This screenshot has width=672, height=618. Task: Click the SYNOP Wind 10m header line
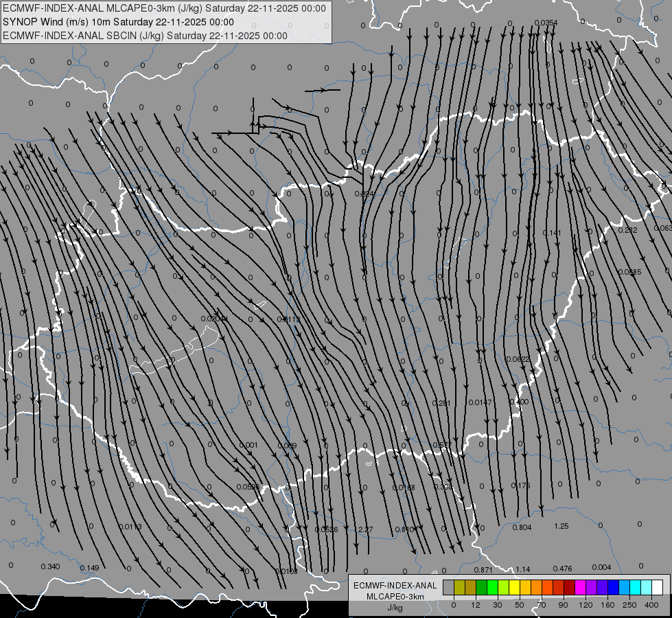click(x=118, y=22)
